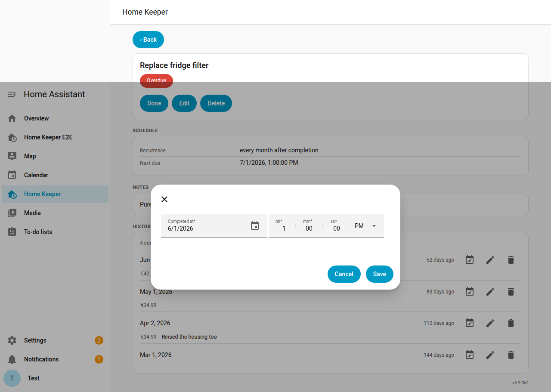Click the €34.99 cost under May 1
The width and height of the screenshot is (551, 392).
click(149, 305)
